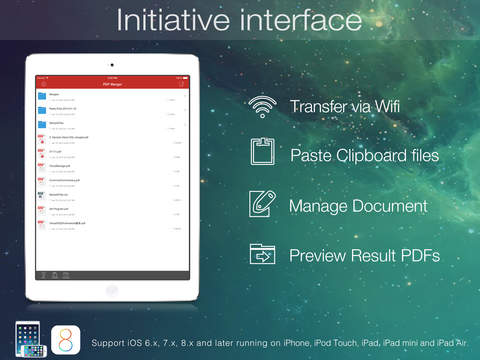
Task: Tap the iPad home button
Action: pyautogui.click(x=112, y=290)
